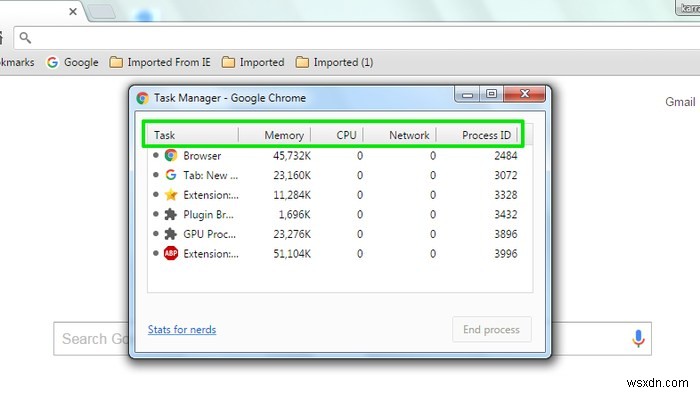Click process ID 3896
Viewport: 700px width, 393px height.
pyautogui.click(x=506, y=234)
